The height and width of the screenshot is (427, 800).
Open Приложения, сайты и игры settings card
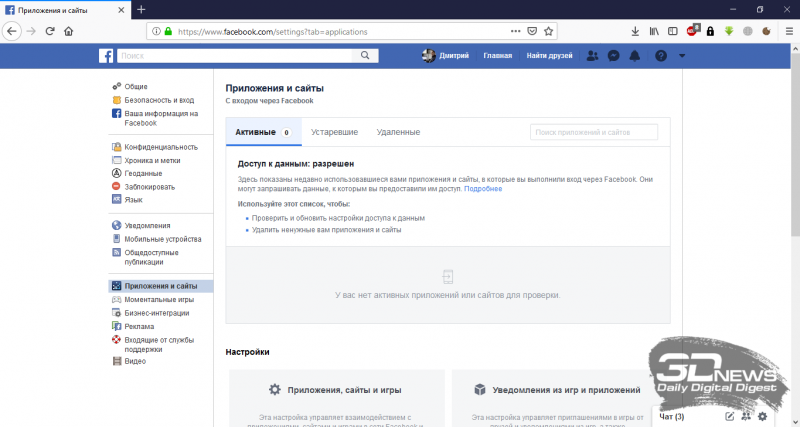pyautogui.click(x=337, y=398)
